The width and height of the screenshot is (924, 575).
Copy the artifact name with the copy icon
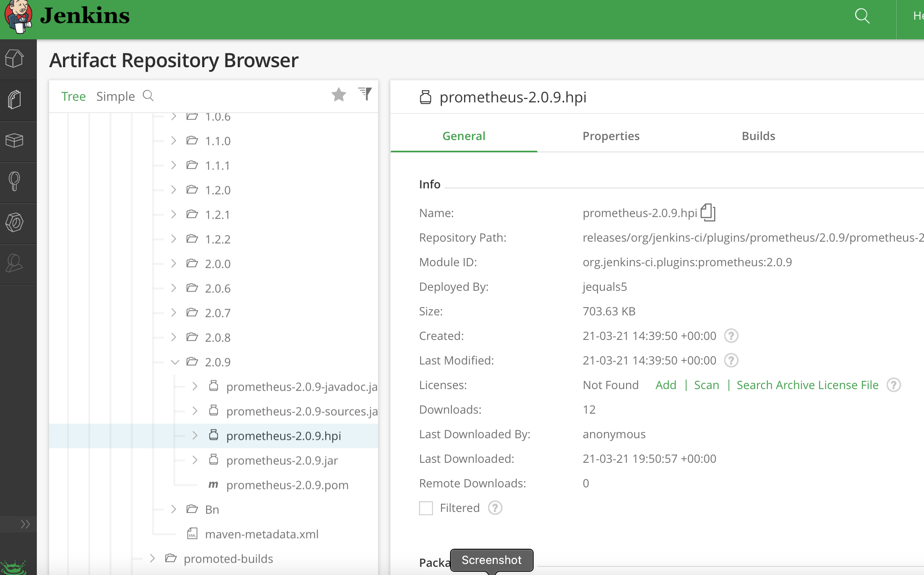[708, 213]
